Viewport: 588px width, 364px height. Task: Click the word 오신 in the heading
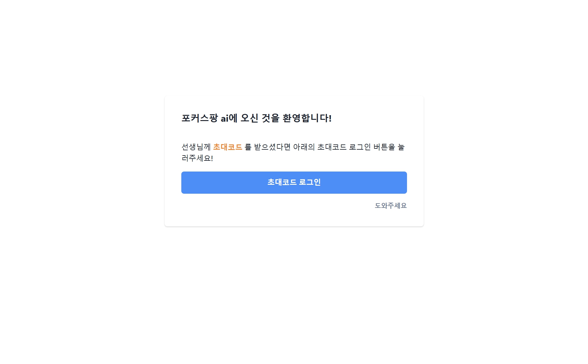249,118
